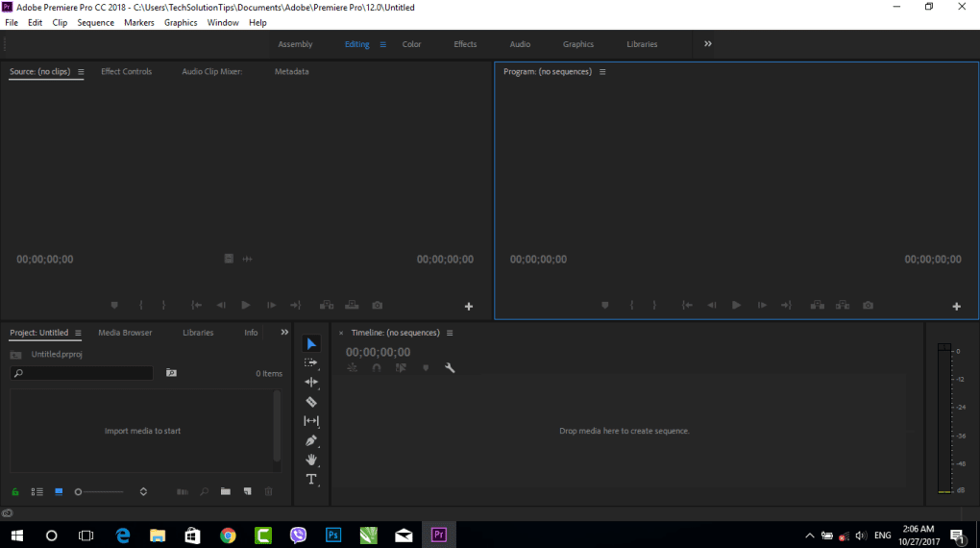Open button editor plus in Source monitor
980x548 pixels.
(x=469, y=307)
